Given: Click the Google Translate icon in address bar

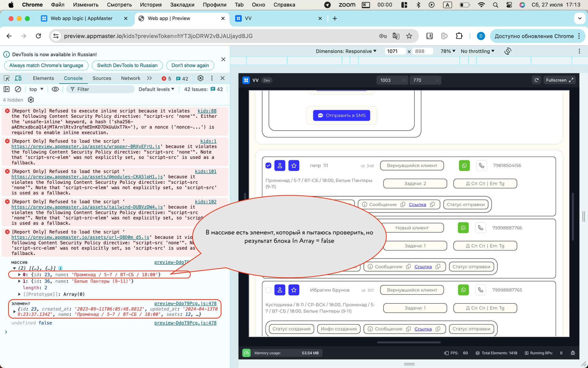Looking at the screenshot, I should pyautogui.click(x=396, y=36).
